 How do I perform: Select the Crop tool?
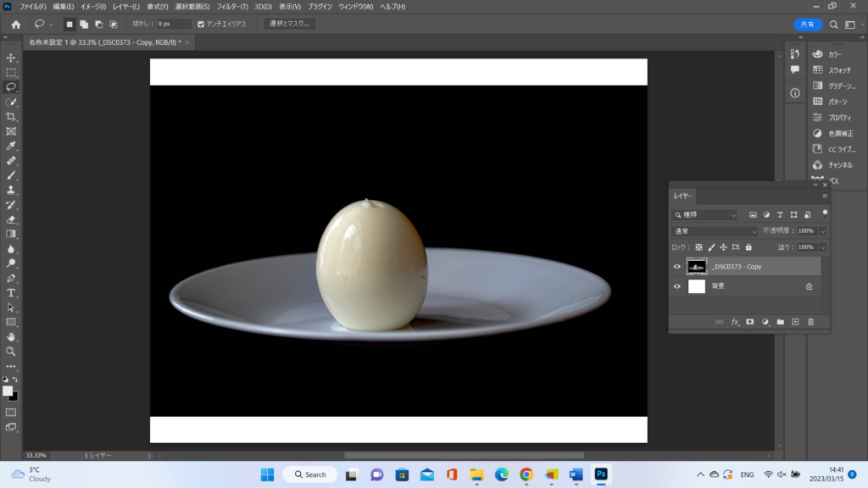11,116
